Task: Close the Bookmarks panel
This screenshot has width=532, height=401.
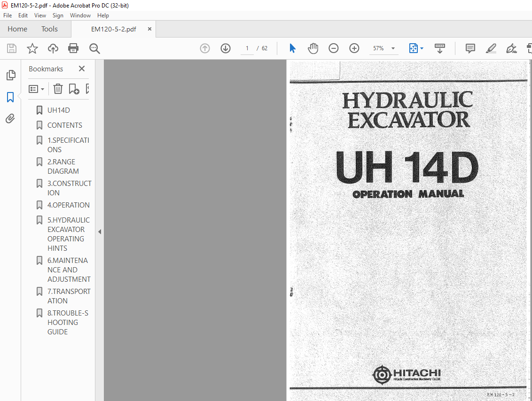Action: pos(82,69)
